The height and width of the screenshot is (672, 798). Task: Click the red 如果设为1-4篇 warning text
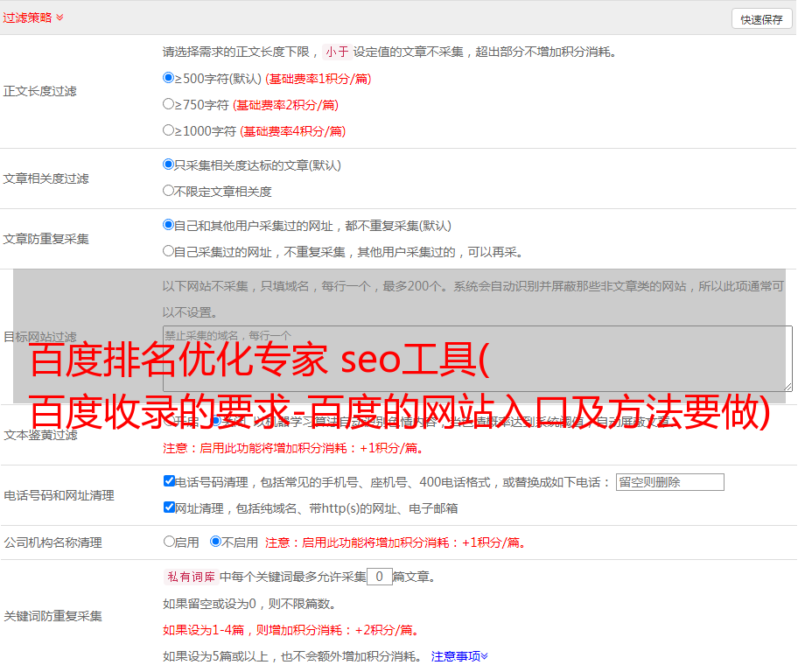(x=290, y=630)
